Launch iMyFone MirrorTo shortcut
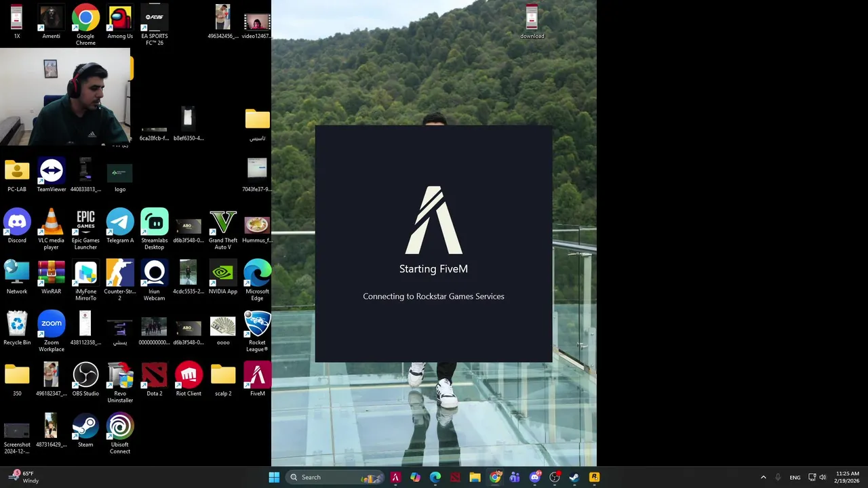Screen dimensions: 868x488 [x=85, y=281]
